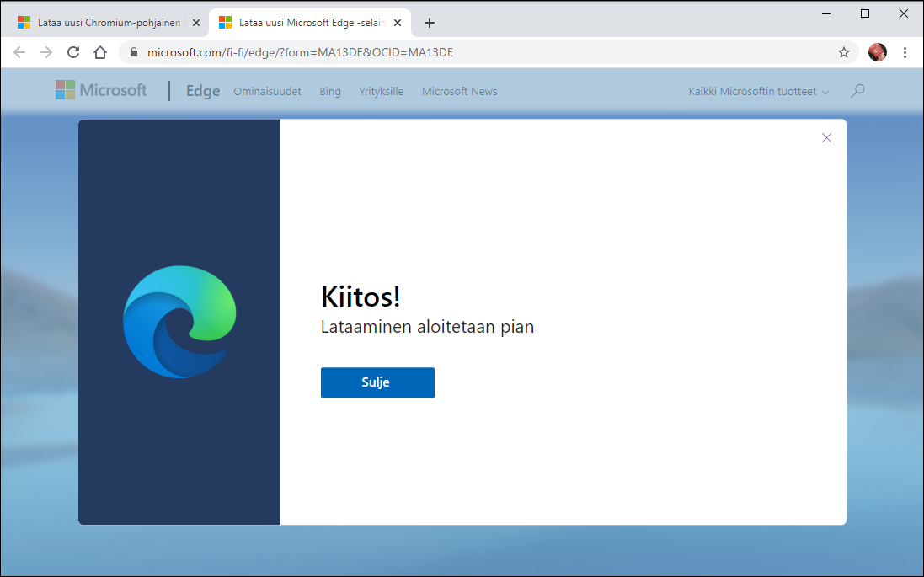
Task: Click the Yrityksille link in the header
Action: coord(381,91)
